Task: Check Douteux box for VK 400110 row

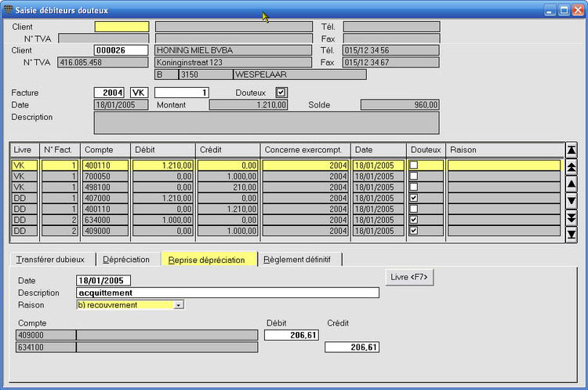Action: 414,165
